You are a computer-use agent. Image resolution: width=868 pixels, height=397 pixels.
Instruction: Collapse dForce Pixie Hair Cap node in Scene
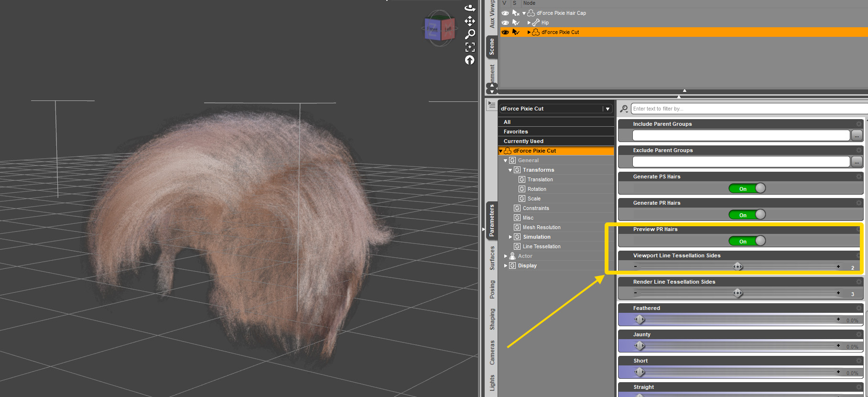[524, 13]
